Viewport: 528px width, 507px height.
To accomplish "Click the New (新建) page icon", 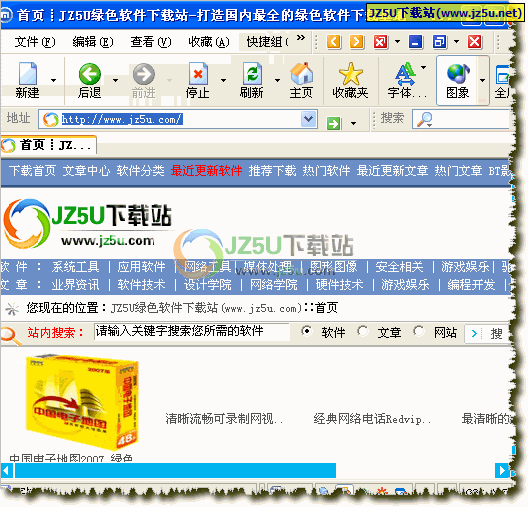I will click(x=28, y=73).
